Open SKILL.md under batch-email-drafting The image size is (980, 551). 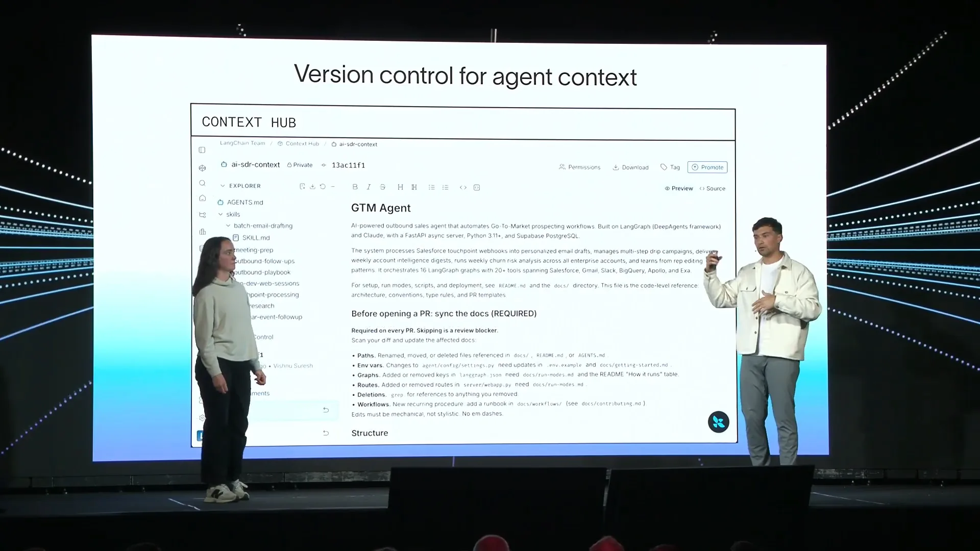tap(251, 238)
